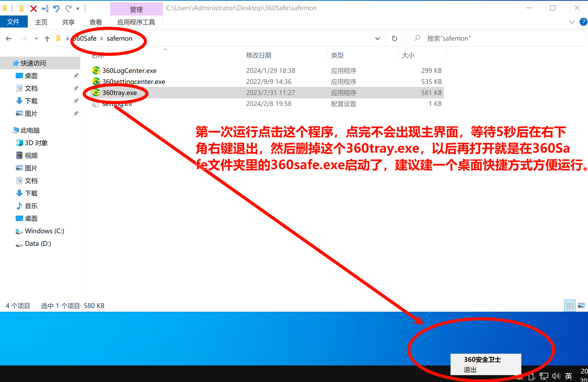The width and height of the screenshot is (588, 382).
Task: Open the address bar history dropdown
Action: click(377, 38)
